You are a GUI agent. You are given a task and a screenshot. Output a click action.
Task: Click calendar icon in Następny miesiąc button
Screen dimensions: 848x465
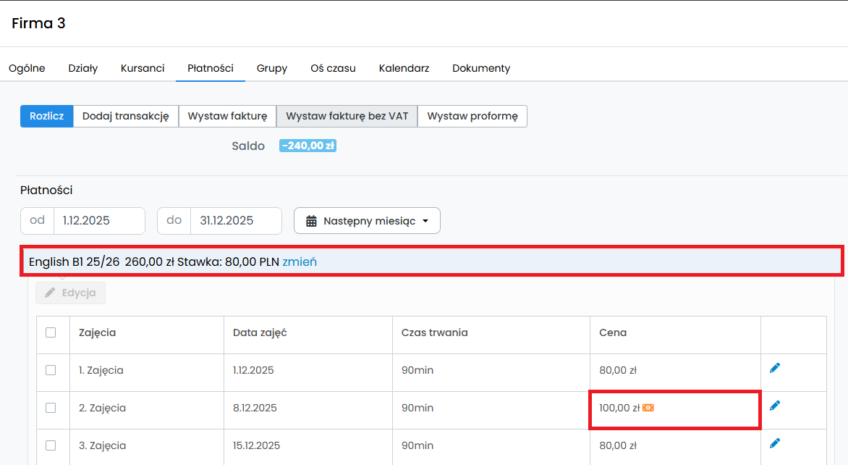tap(311, 221)
